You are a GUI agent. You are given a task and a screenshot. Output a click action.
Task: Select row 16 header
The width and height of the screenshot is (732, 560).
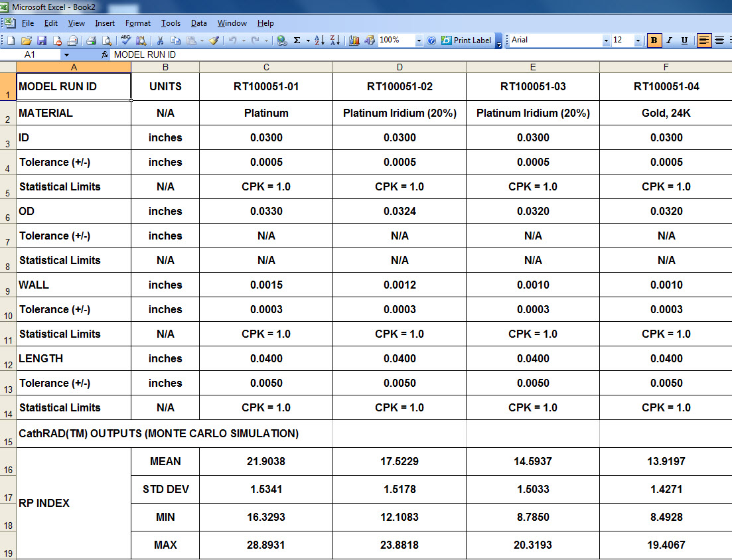[x=8, y=462]
